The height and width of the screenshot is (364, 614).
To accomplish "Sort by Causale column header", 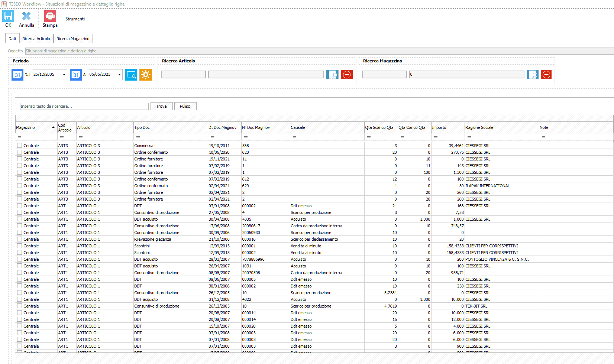I will 327,127.
